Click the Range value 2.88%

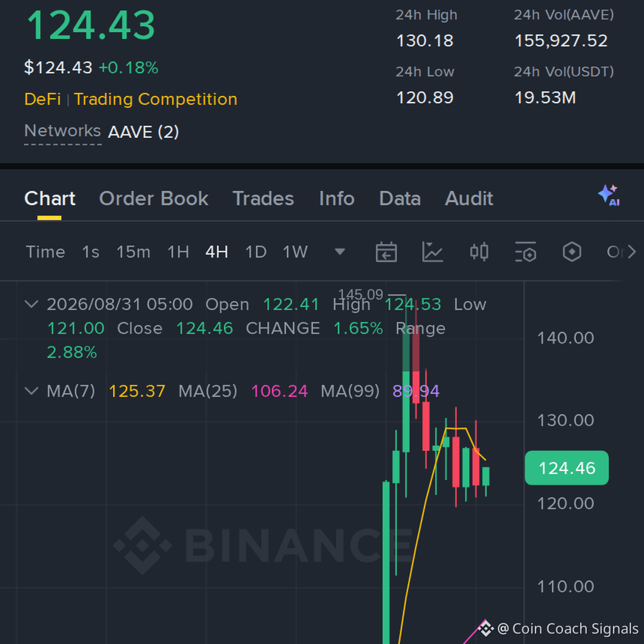72,352
